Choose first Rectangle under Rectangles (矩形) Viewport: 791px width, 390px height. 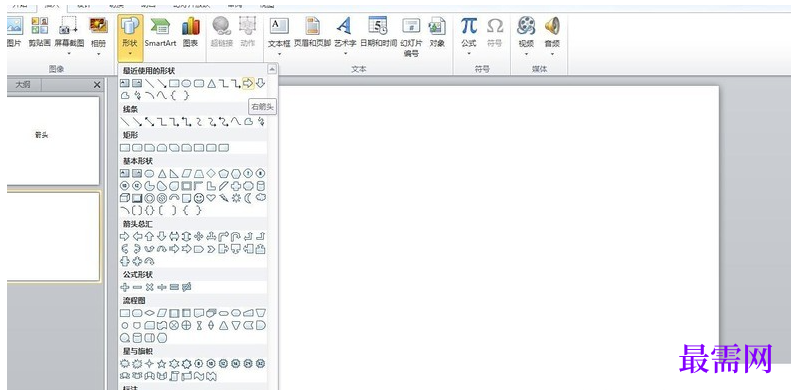(x=125, y=148)
